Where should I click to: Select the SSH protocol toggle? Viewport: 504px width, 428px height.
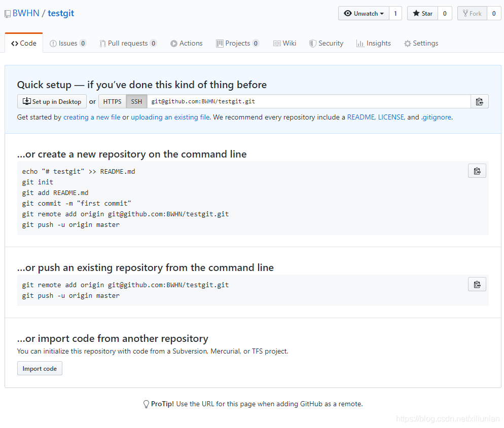pos(136,101)
